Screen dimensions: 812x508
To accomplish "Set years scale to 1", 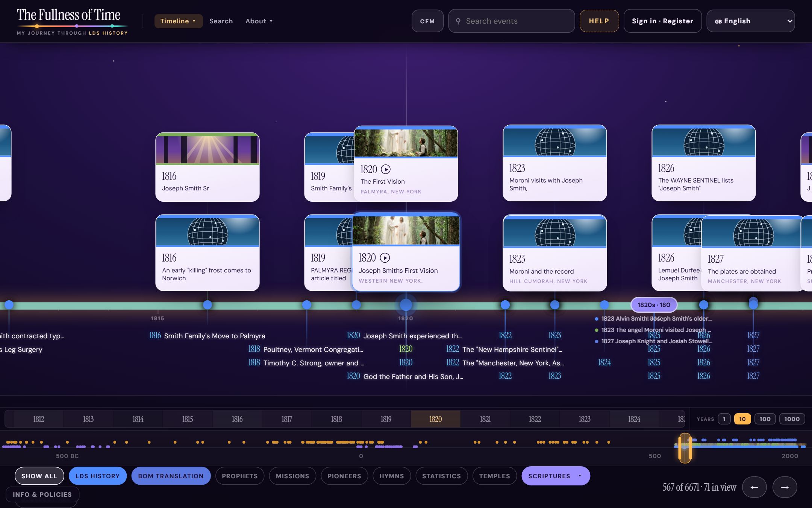I will click(x=724, y=419).
